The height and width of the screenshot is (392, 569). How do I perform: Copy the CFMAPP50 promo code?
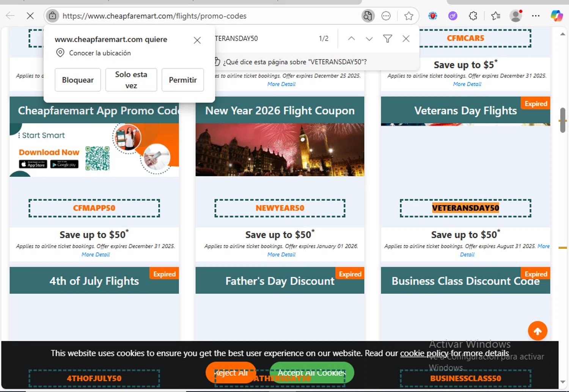(x=94, y=208)
